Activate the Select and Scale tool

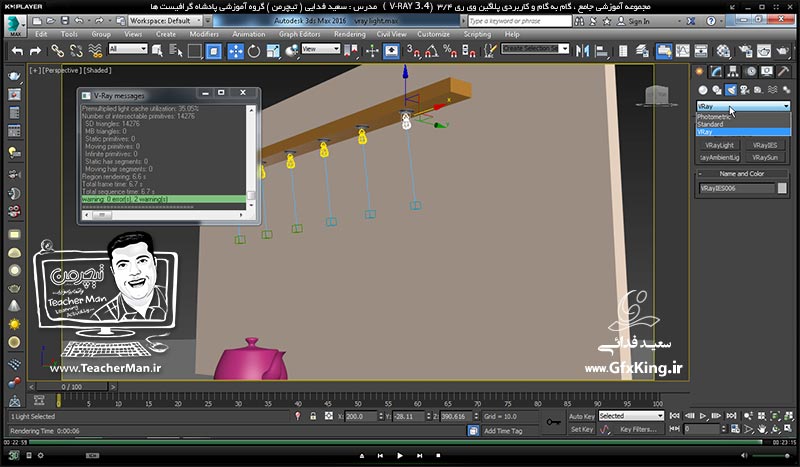273,51
